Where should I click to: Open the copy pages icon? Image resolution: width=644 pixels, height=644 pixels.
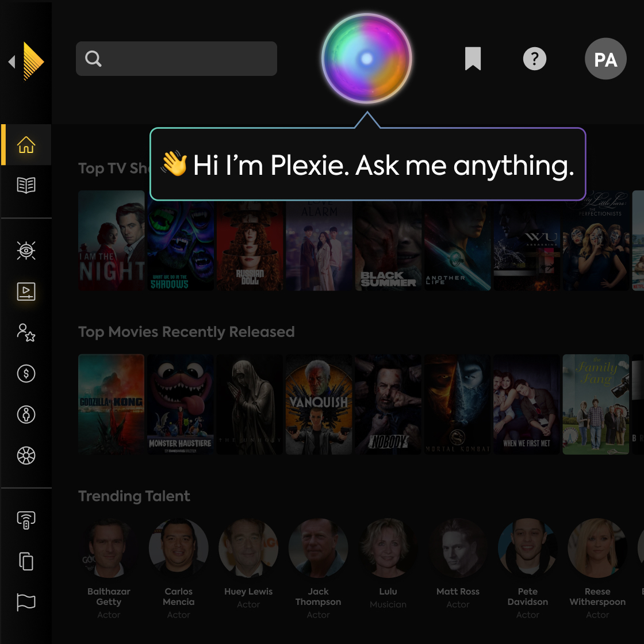pyautogui.click(x=26, y=561)
